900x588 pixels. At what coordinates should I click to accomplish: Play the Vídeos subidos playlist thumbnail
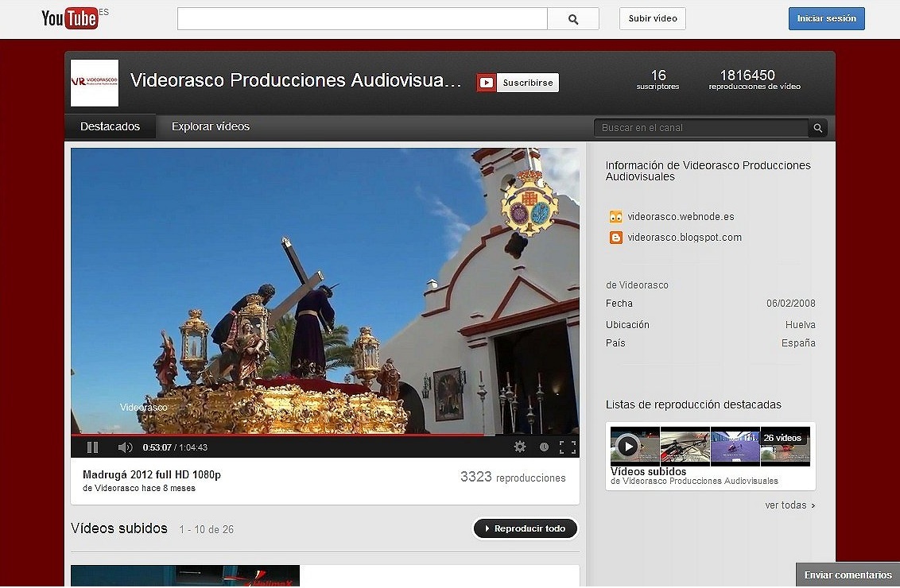pos(628,447)
